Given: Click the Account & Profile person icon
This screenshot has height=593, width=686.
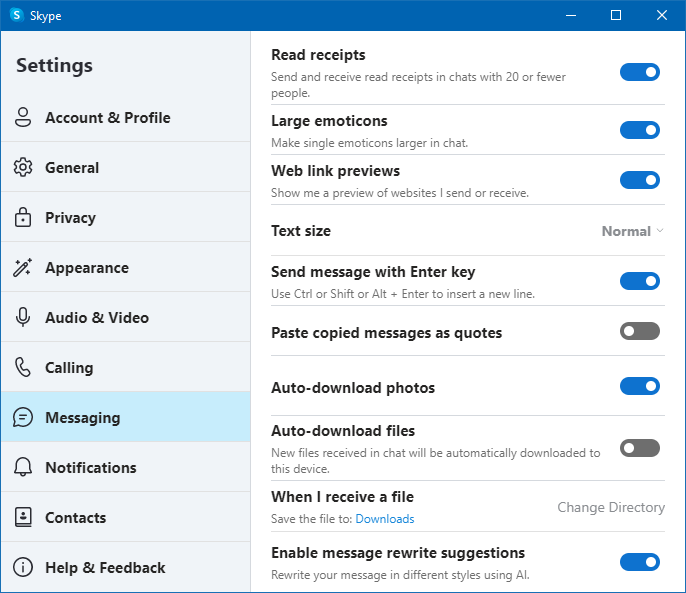Looking at the screenshot, I should pyautogui.click(x=23, y=117).
